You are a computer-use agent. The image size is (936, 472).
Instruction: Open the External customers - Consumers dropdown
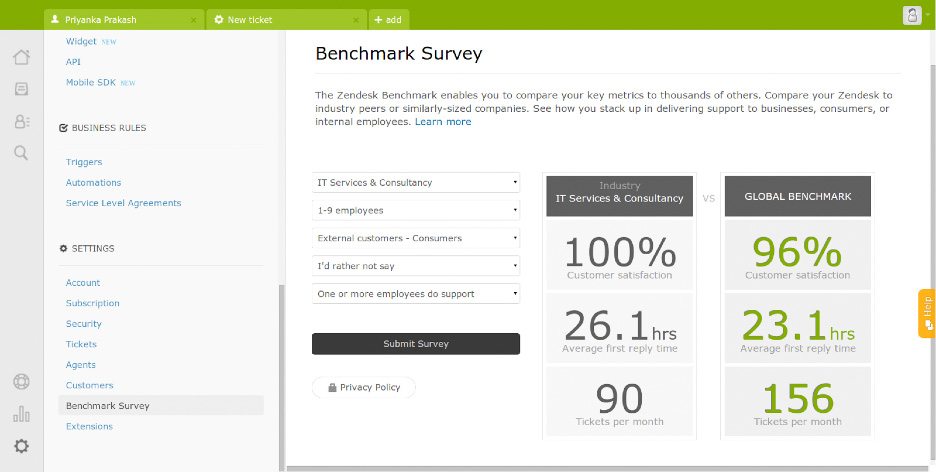pos(415,238)
